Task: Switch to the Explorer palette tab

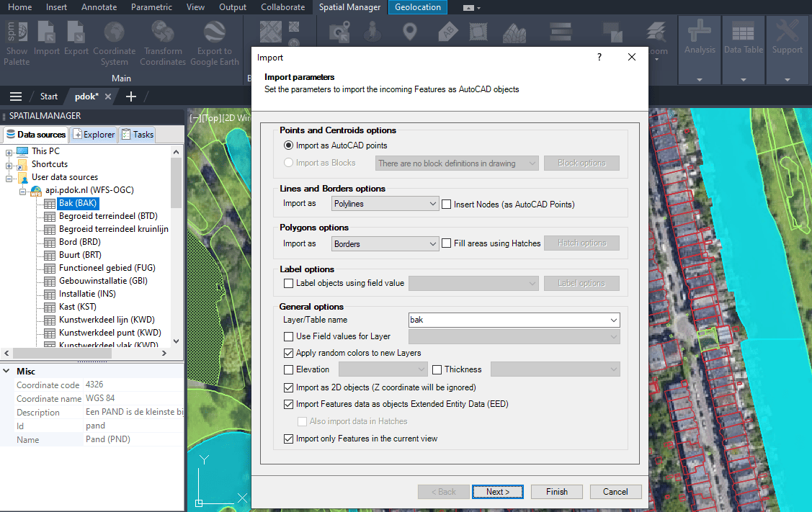Action: click(x=94, y=135)
